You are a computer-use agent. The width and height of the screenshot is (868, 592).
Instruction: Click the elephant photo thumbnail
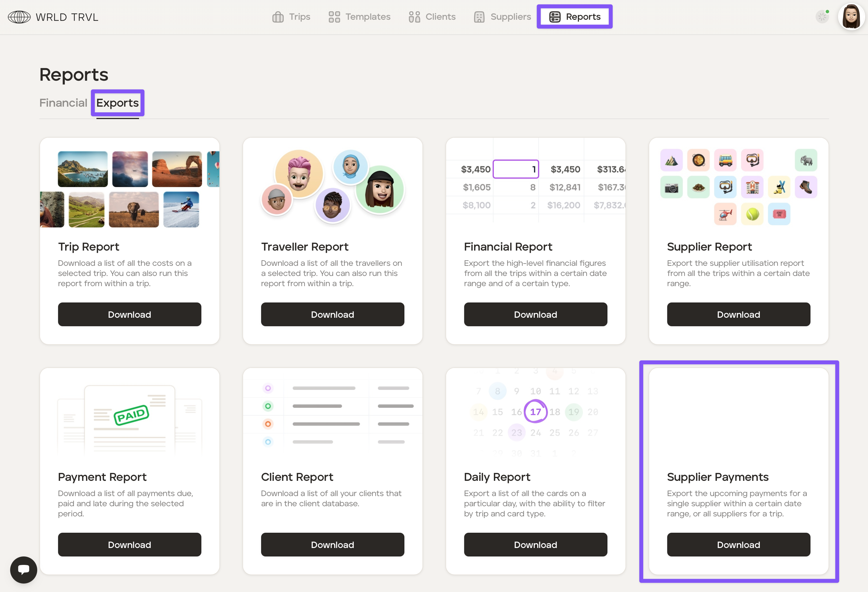134,210
